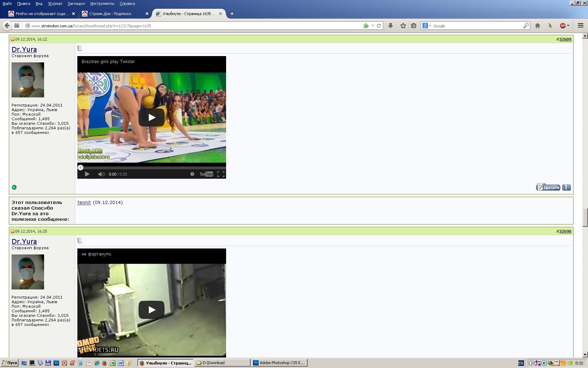This screenshot has width=588, height=368.
Task: Open the teonit user profile link
Action: point(84,202)
